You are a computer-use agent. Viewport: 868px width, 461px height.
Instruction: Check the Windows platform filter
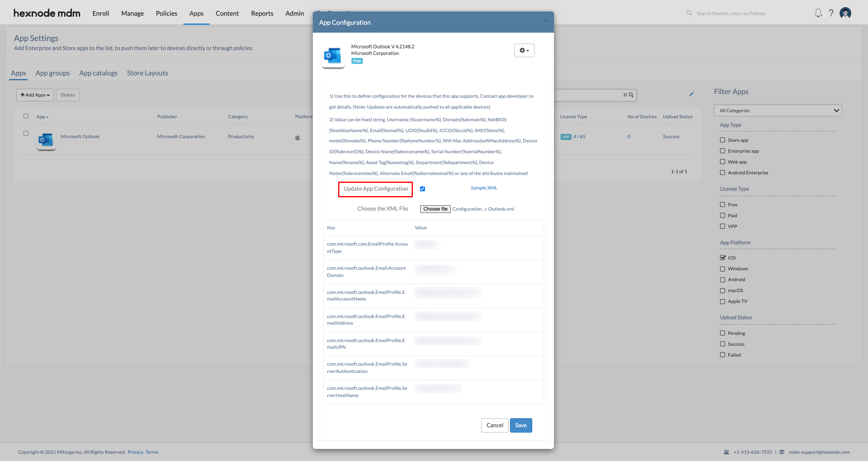point(722,269)
